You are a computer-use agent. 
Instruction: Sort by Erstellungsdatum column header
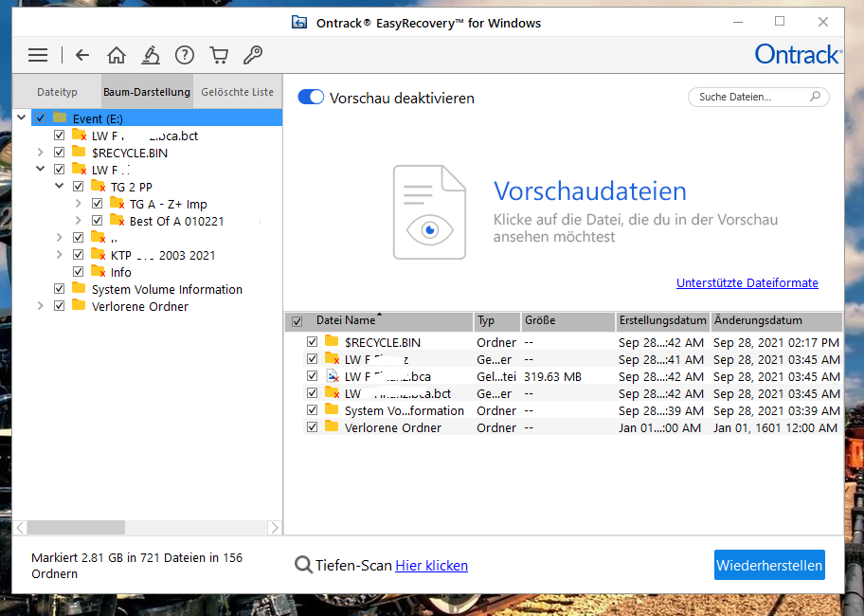(662, 320)
